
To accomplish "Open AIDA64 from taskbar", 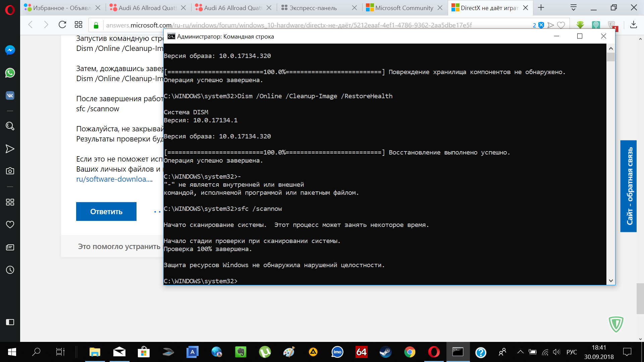I will click(x=361, y=352).
